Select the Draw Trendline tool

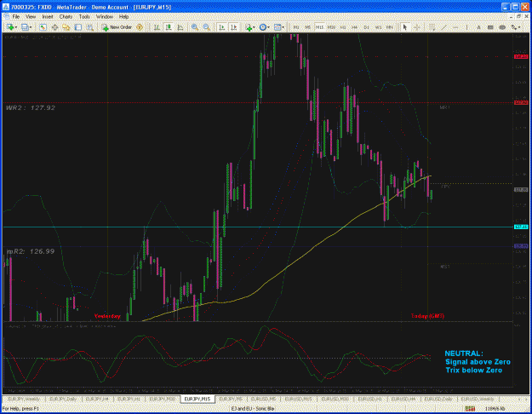pyautogui.click(x=443, y=27)
